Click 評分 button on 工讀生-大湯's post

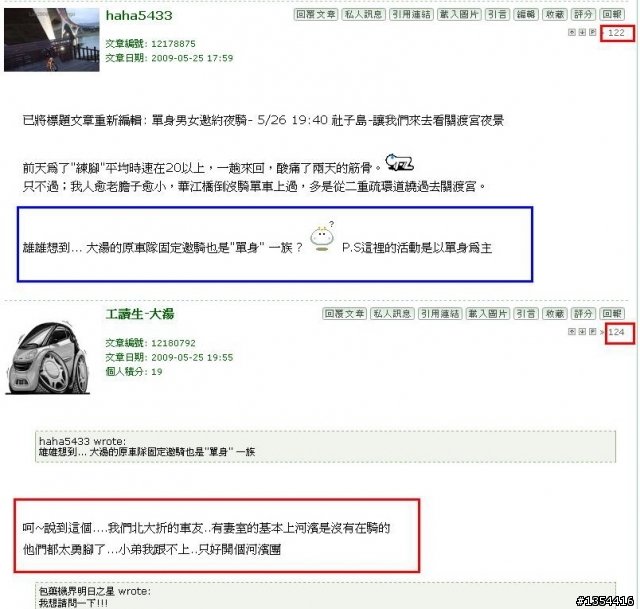[583, 314]
